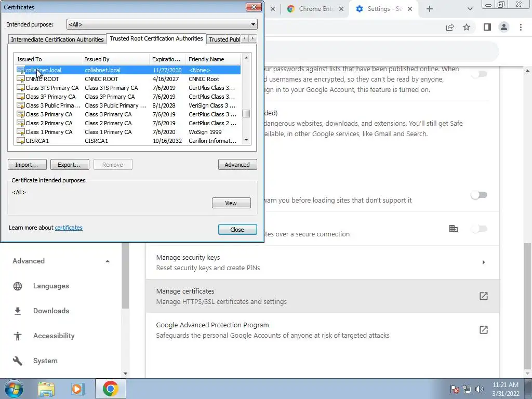Viewport: 532px width, 399px height.
Task: Click the Accessibility person icon
Action: coord(18,336)
